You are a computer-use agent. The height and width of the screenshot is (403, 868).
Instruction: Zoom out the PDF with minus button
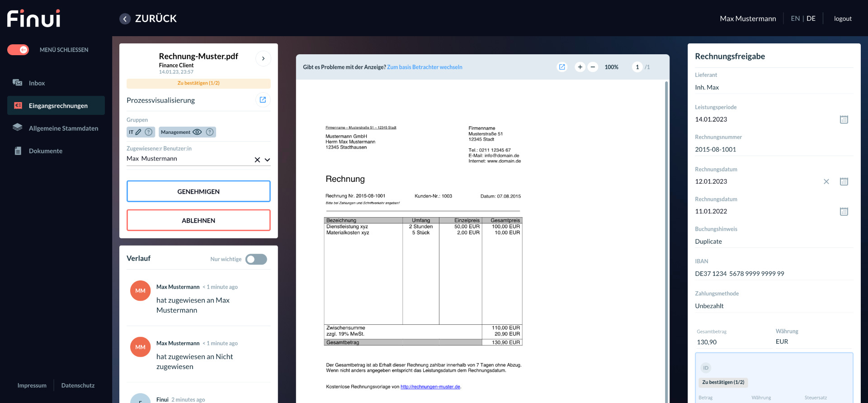pyautogui.click(x=593, y=67)
